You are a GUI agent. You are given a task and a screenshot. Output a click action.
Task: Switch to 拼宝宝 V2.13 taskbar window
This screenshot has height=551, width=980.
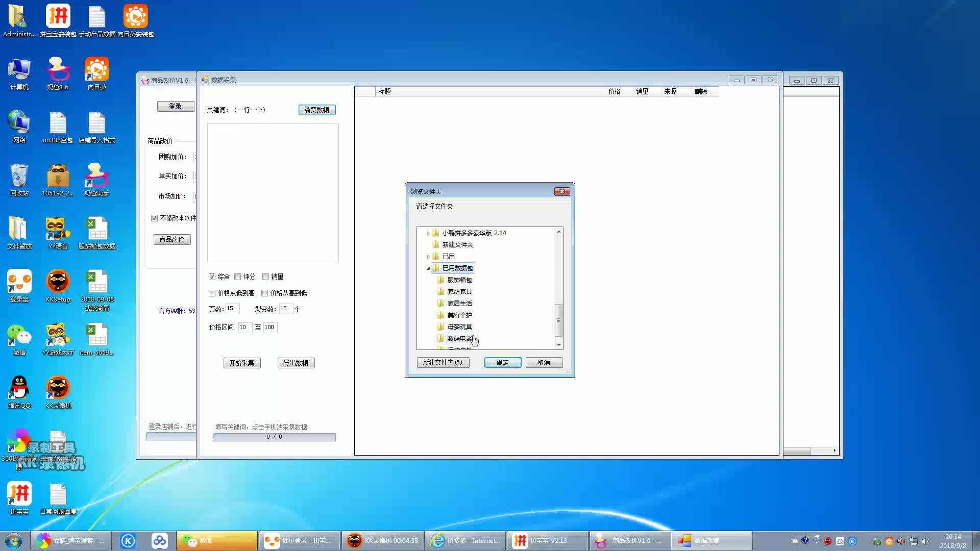tap(548, 541)
